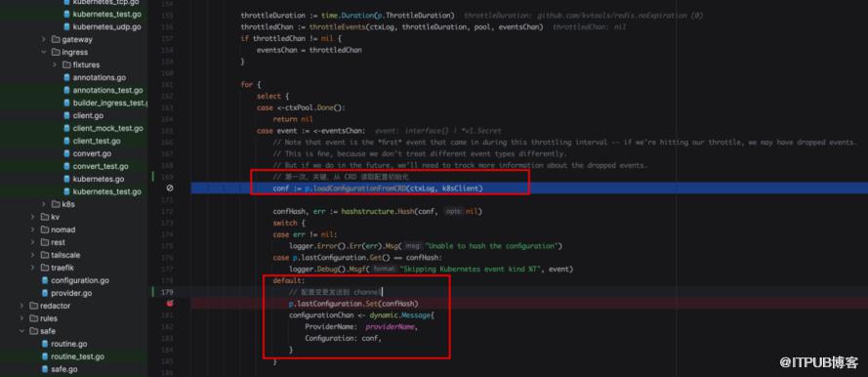Collapse the ingress folder

pyautogui.click(x=43, y=52)
